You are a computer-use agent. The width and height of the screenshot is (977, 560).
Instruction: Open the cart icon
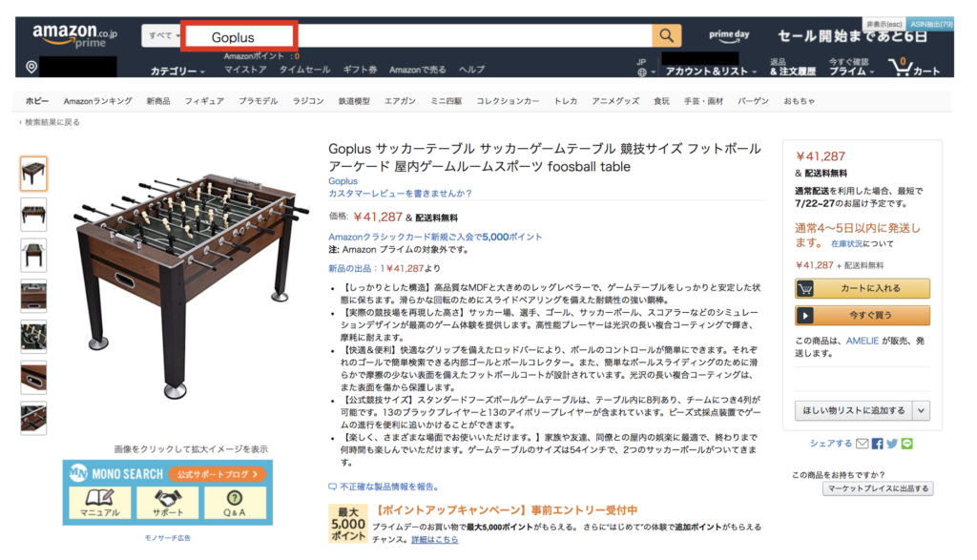[x=914, y=66]
